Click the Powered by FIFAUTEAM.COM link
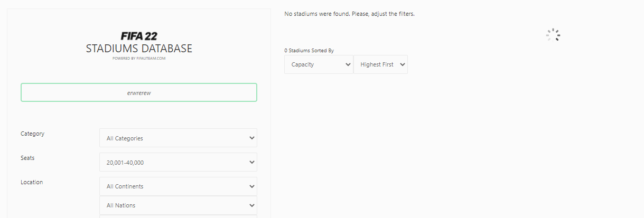This screenshot has height=218, width=644. point(139,59)
